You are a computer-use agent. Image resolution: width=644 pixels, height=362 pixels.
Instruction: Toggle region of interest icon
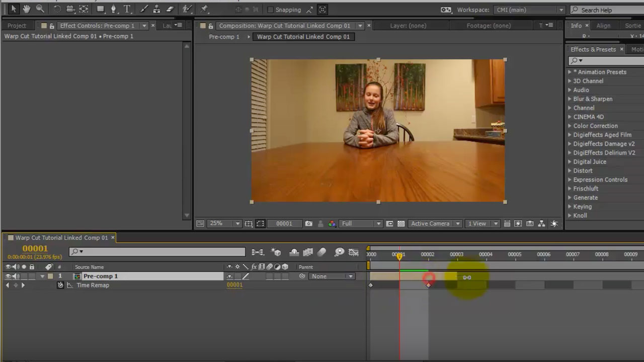(389, 224)
